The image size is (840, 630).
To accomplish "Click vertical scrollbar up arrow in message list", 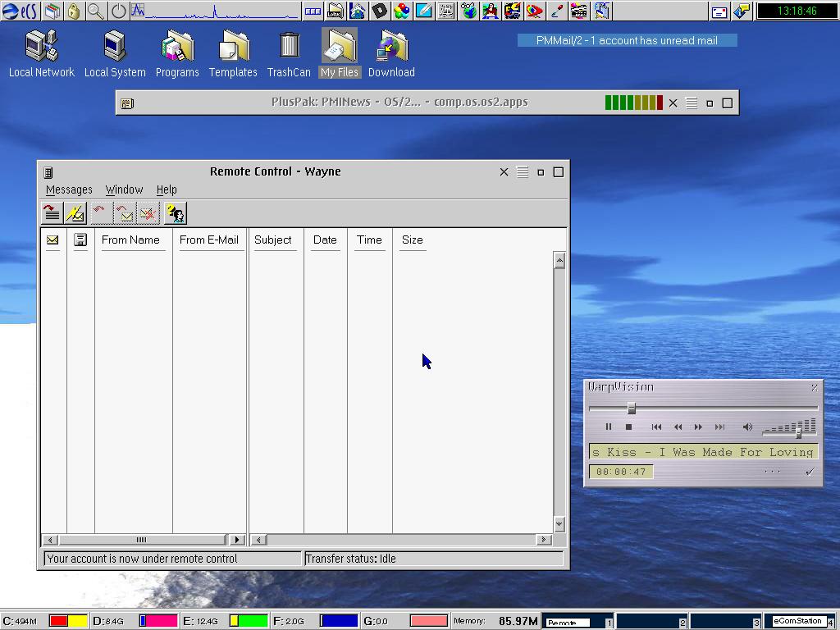I will pyautogui.click(x=559, y=260).
